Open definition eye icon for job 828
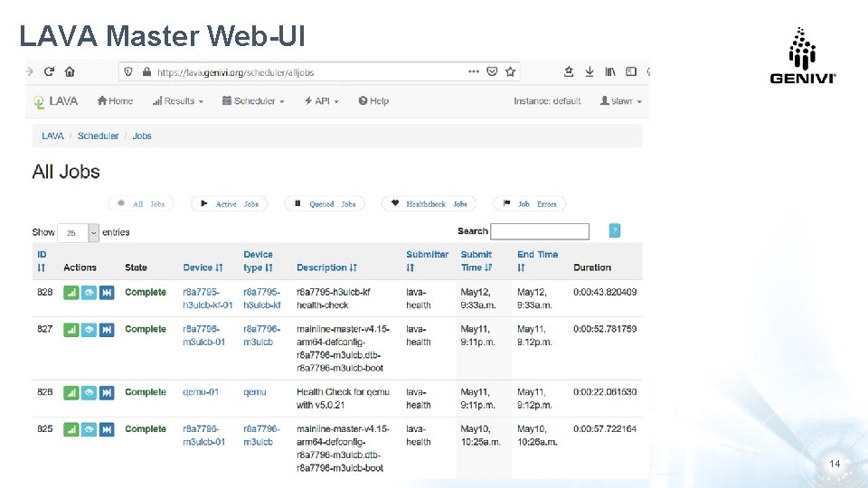 pos(89,293)
